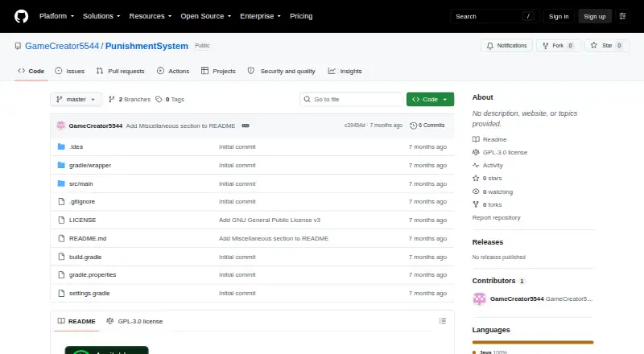Image resolution: width=644 pixels, height=354 pixels.
Task: Open 'Add GNU General Public License v3' commit
Action: coord(270,220)
